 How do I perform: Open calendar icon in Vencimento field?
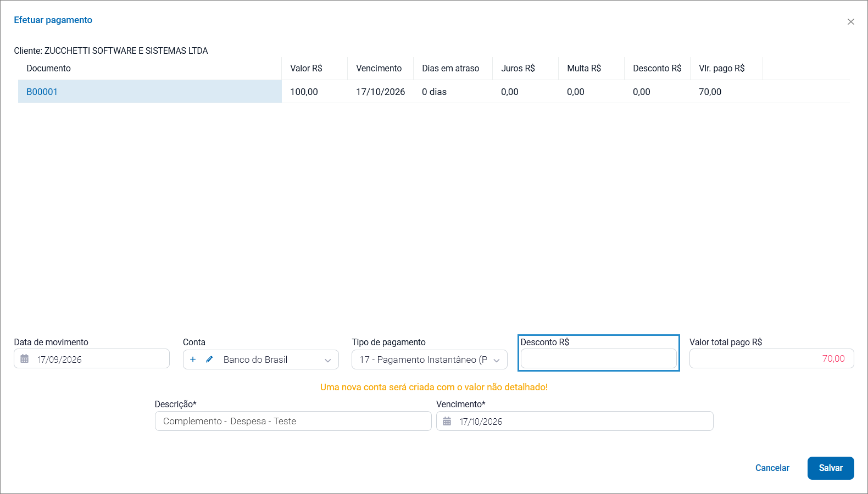pos(447,422)
